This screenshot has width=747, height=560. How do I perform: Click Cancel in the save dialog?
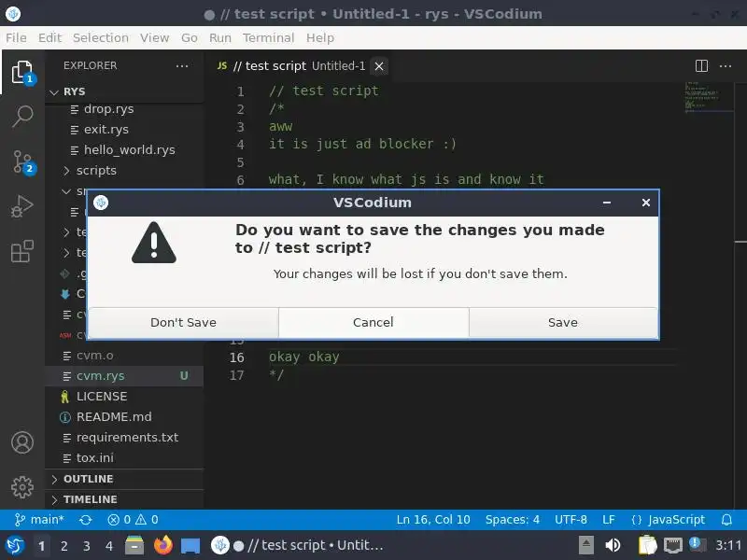[x=373, y=322]
